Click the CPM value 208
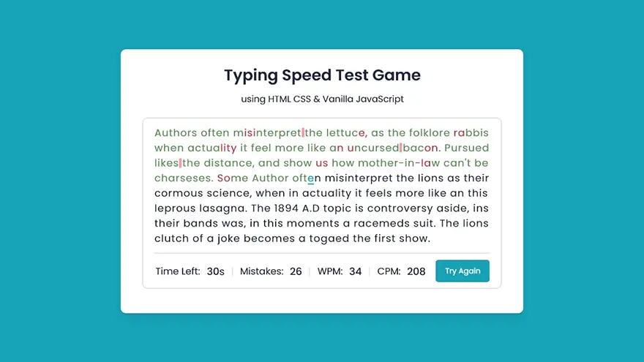Viewport: 644px width, 362px height. click(x=416, y=271)
